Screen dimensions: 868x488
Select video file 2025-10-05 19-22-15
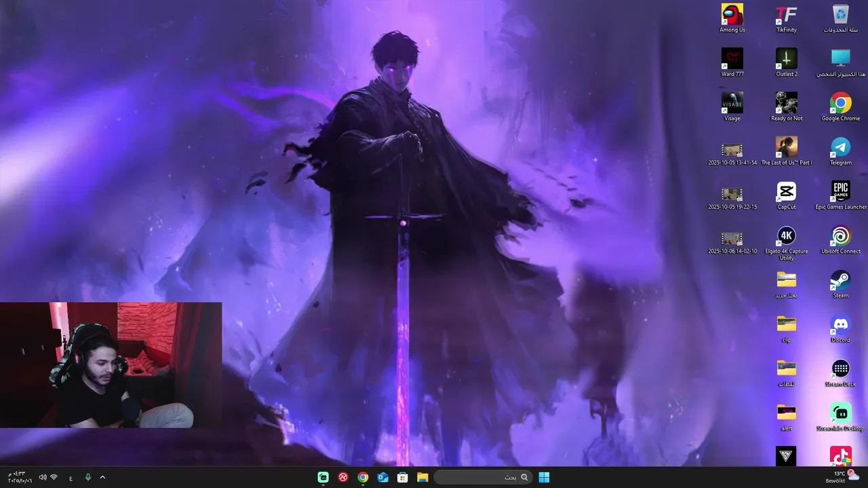click(x=732, y=198)
